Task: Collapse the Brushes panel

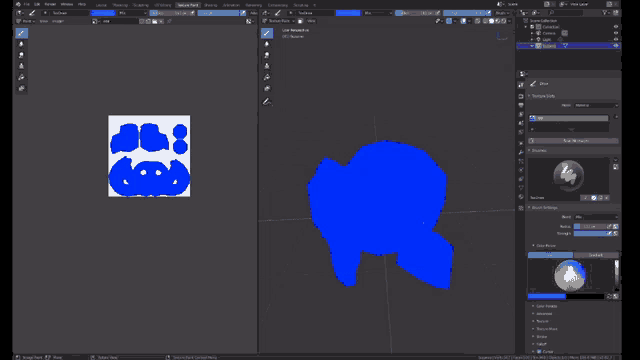Action: point(538,151)
